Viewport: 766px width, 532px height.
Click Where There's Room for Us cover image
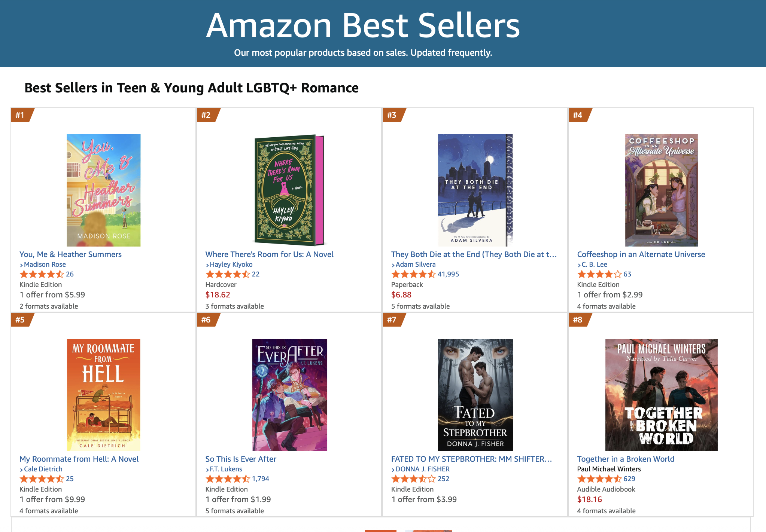click(x=289, y=190)
